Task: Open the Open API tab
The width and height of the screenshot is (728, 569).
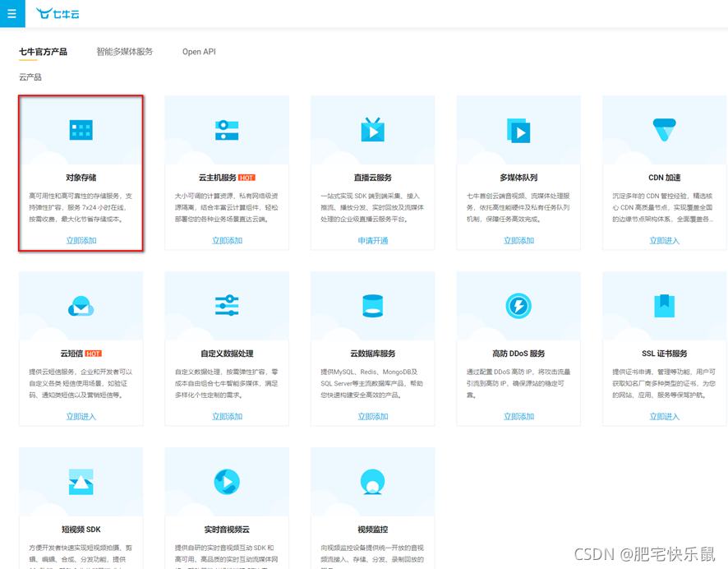Action: tap(199, 52)
